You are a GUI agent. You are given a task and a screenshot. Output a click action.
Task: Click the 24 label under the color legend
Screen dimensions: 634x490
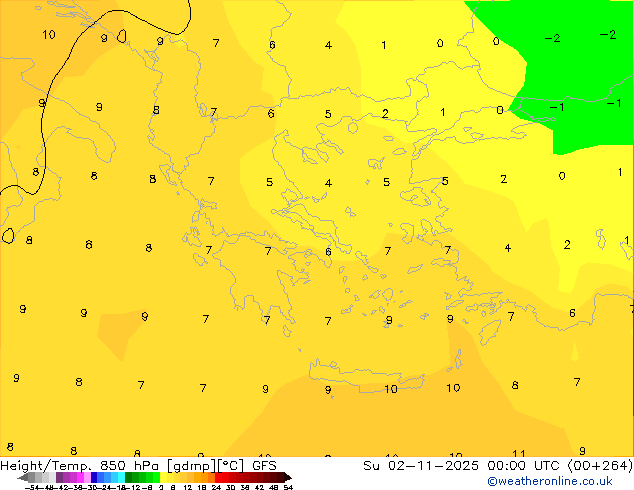(x=216, y=487)
